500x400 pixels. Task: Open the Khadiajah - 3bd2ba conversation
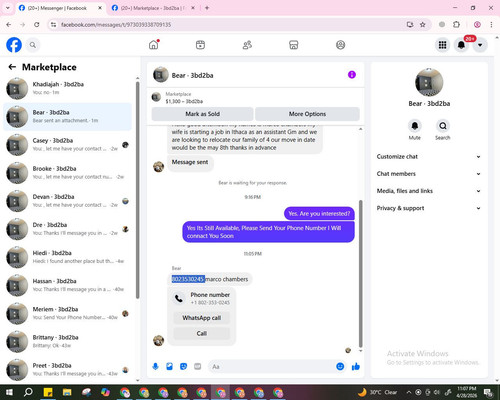pos(68,88)
